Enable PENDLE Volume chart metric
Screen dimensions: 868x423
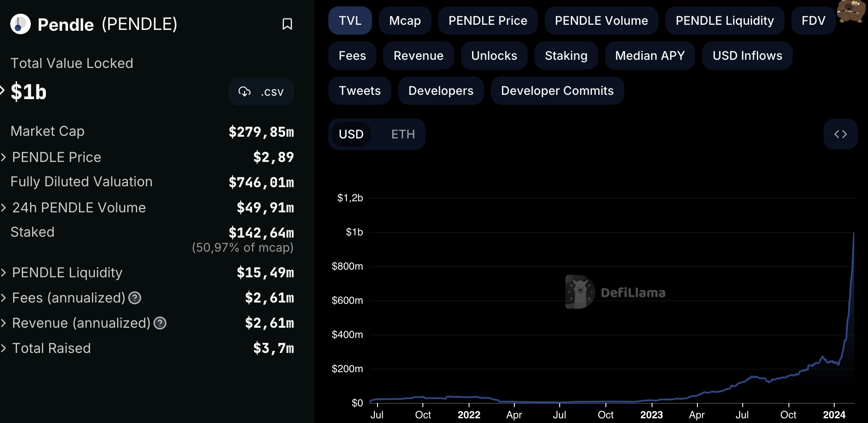point(602,21)
